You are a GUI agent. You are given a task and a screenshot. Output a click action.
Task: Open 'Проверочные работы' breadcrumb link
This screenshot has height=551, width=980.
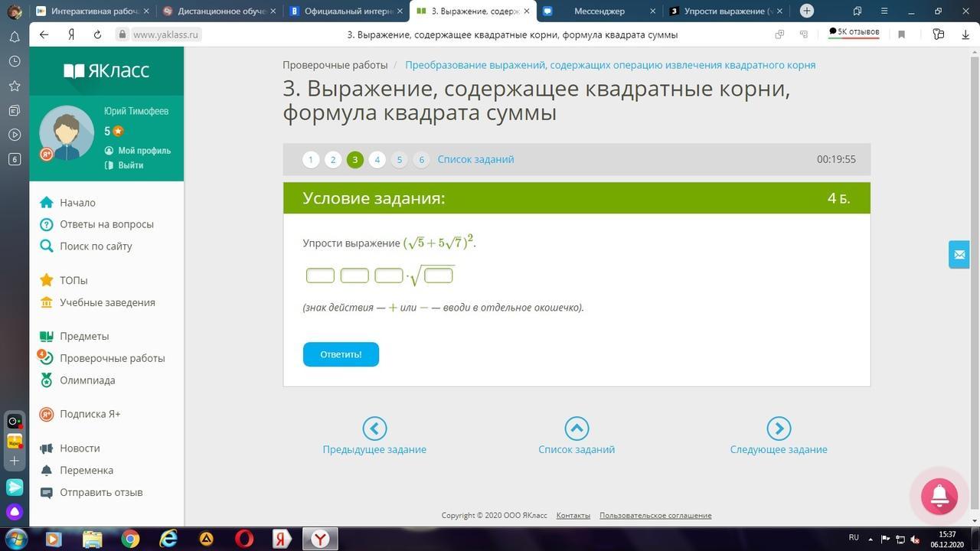(335, 65)
